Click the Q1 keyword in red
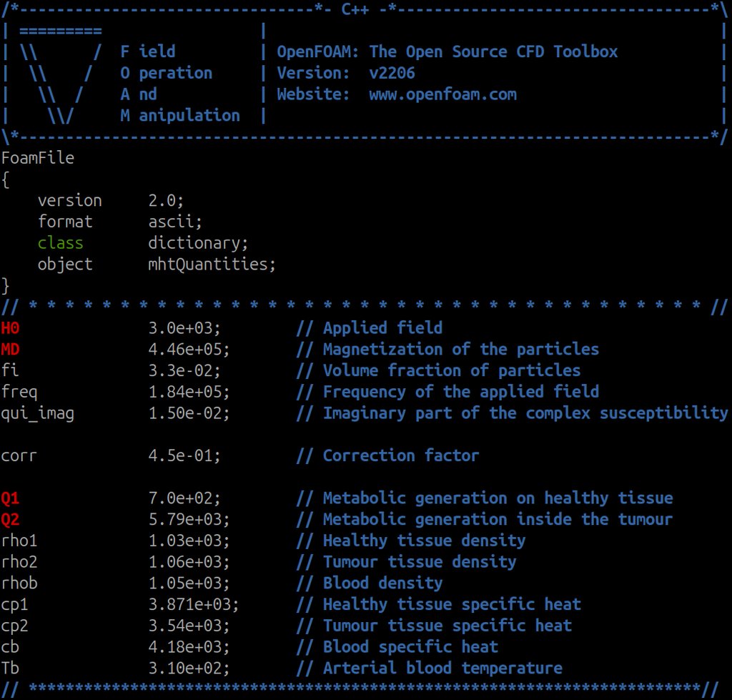 [11, 498]
